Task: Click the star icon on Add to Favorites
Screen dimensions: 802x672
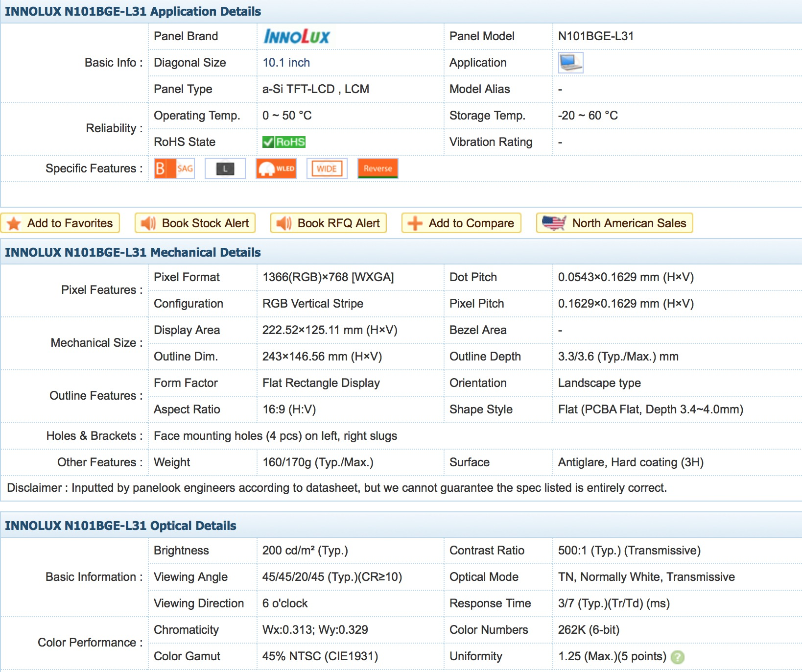Action: (x=14, y=223)
